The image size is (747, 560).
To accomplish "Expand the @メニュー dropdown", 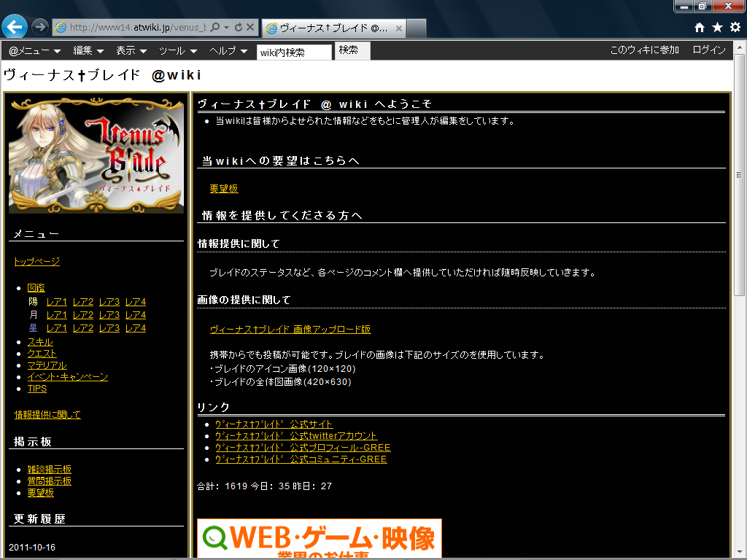I will [35, 50].
